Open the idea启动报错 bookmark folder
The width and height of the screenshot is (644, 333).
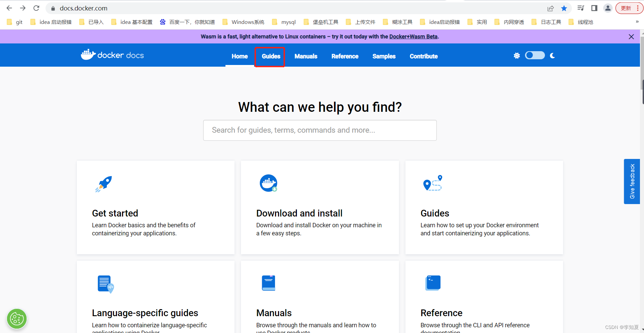point(440,22)
